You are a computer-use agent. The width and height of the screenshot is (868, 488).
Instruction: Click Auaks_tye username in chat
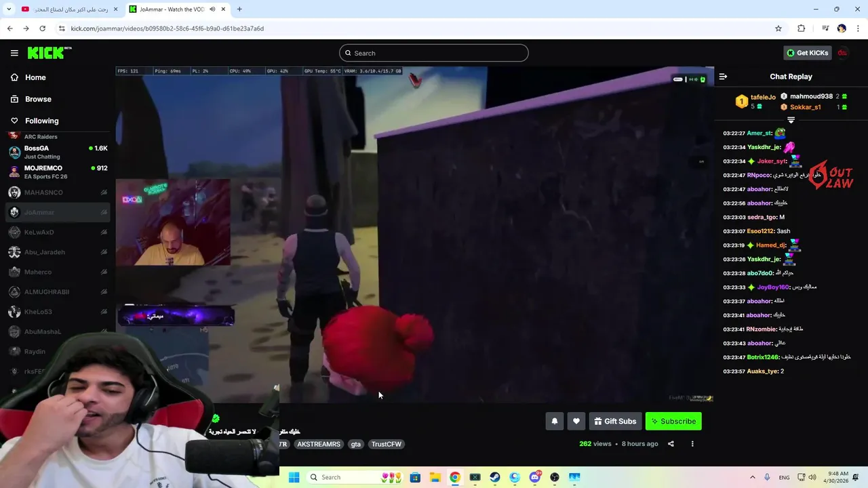click(x=762, y=371)
